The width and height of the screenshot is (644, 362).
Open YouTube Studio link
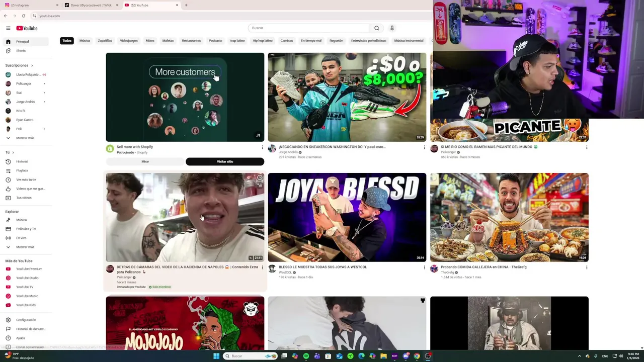point(27,278)
